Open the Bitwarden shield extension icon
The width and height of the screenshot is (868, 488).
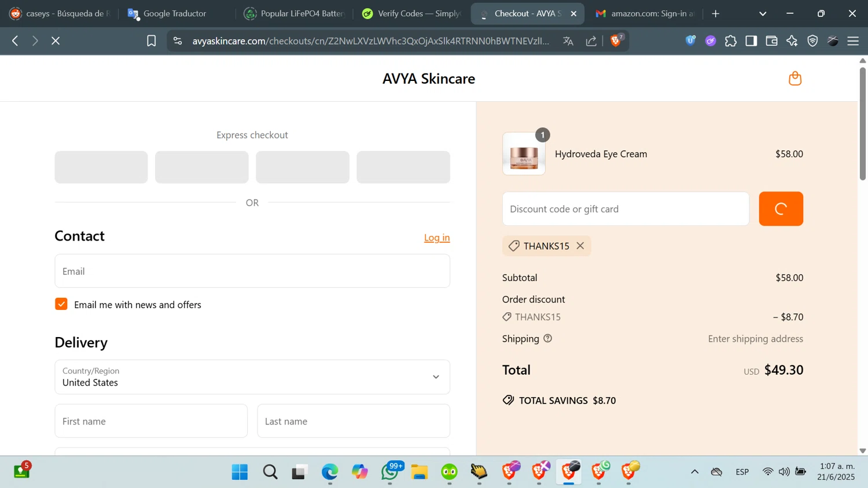pos(690,40)
